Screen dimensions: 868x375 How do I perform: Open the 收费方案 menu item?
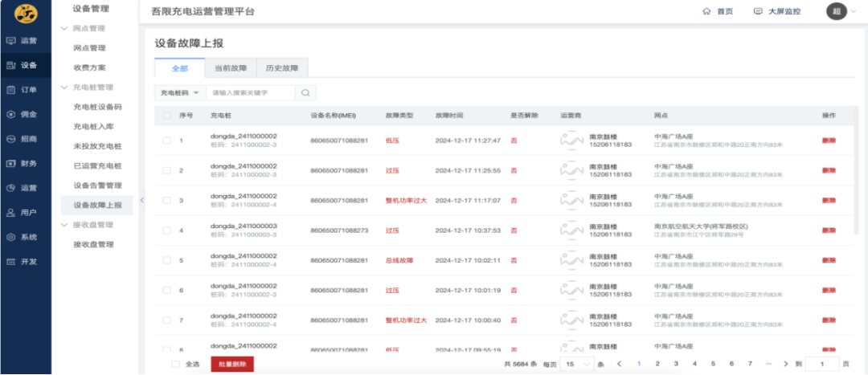(89, 67)
